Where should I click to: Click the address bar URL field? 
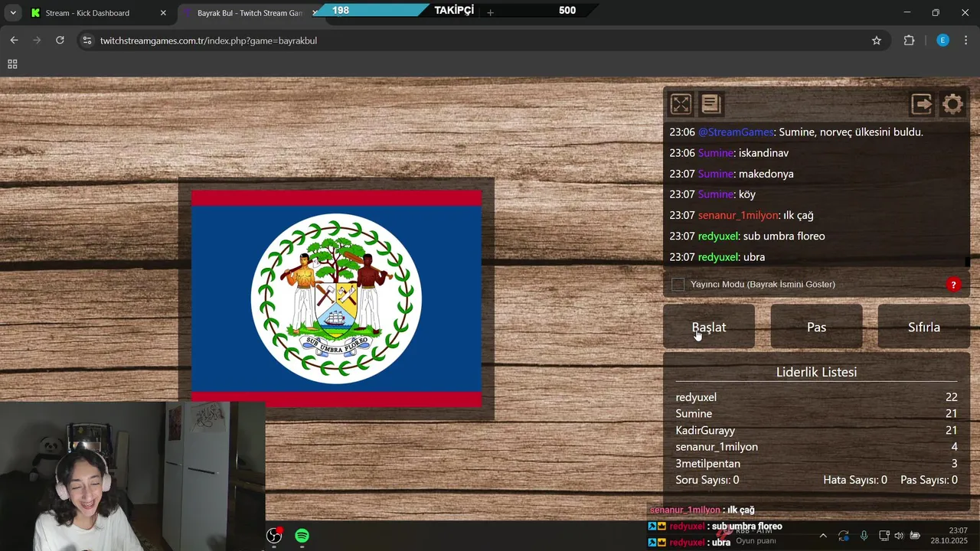pos(482,41)
